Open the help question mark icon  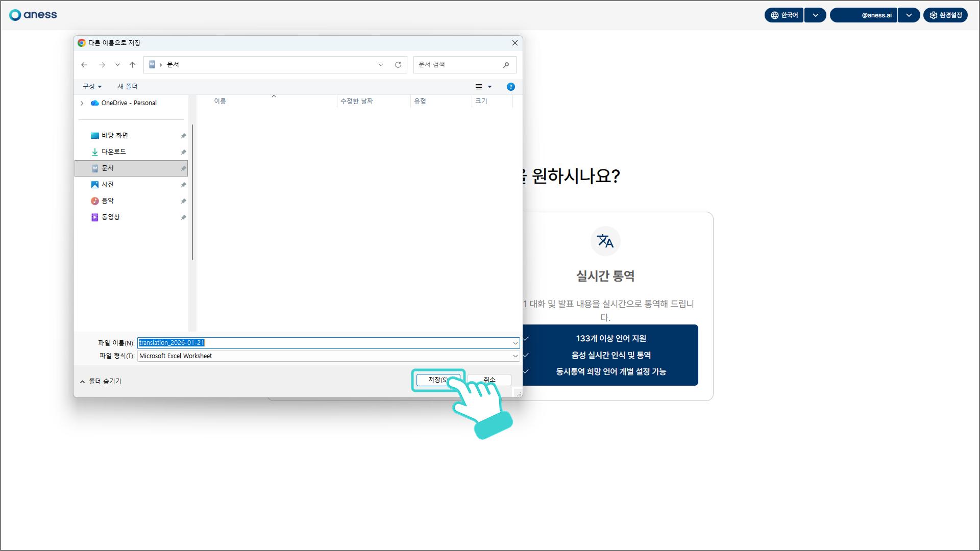pos(510,87)
